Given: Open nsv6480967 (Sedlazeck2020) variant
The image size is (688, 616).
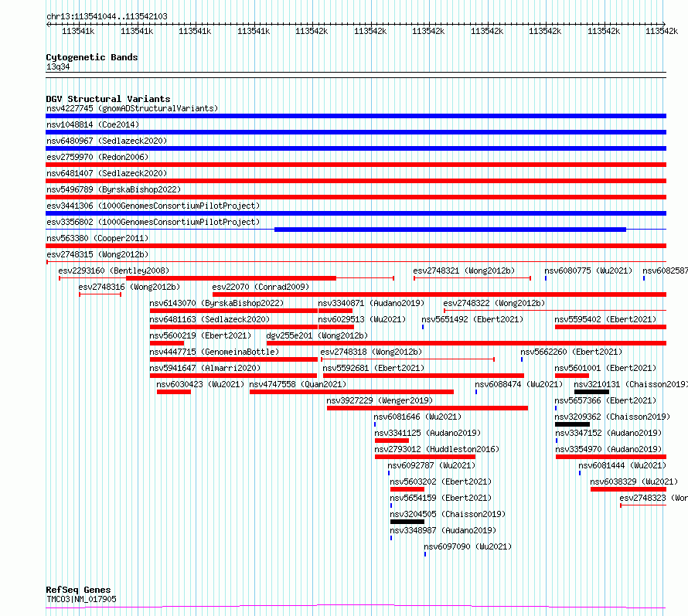Looking at the screenshot, I should click(107, 141).
